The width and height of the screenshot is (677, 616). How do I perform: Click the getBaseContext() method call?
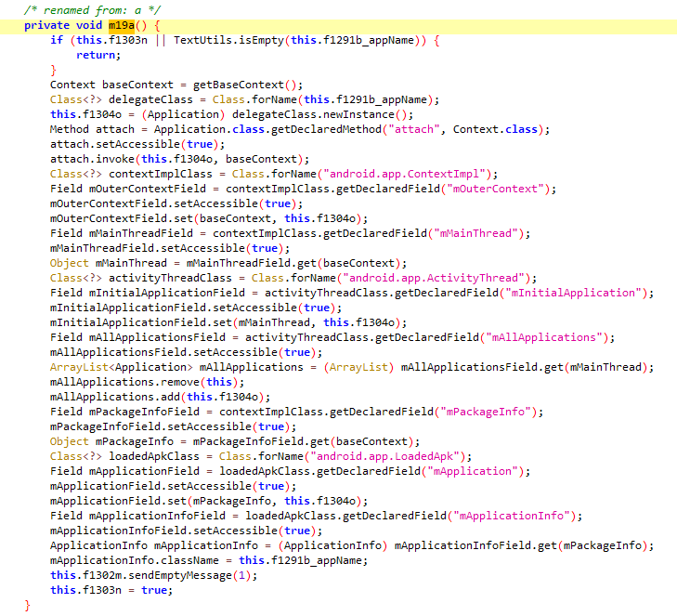pyautogui.click(x=244, y=85)
